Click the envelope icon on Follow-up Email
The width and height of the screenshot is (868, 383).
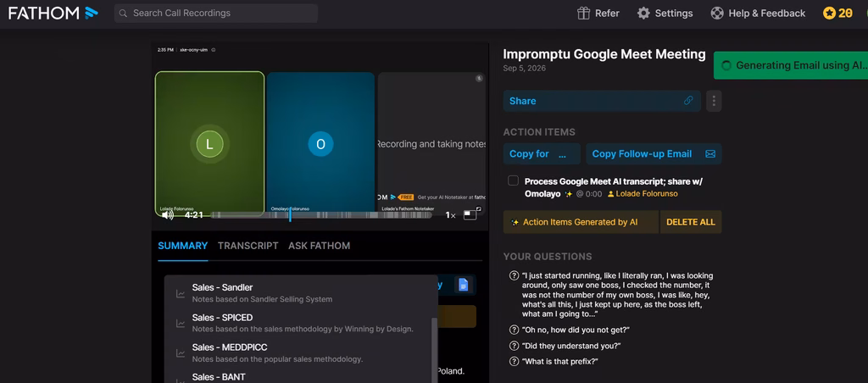(710, 154)
